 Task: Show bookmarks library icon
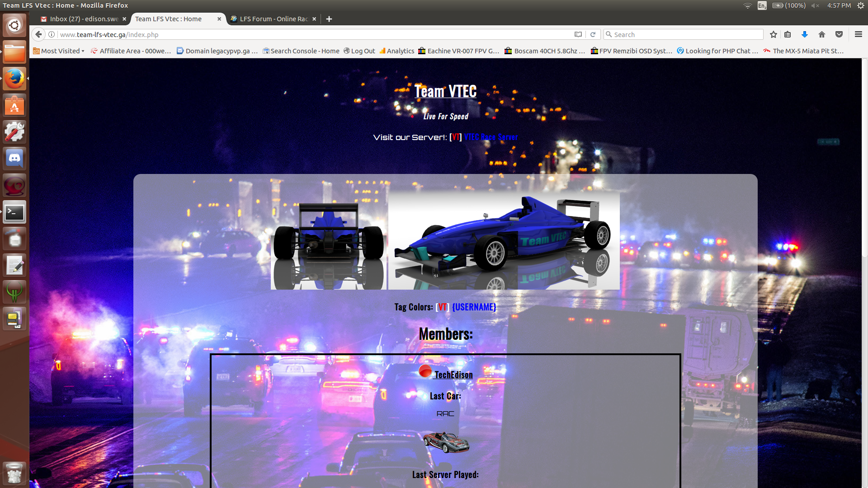[x=788, y=34]
